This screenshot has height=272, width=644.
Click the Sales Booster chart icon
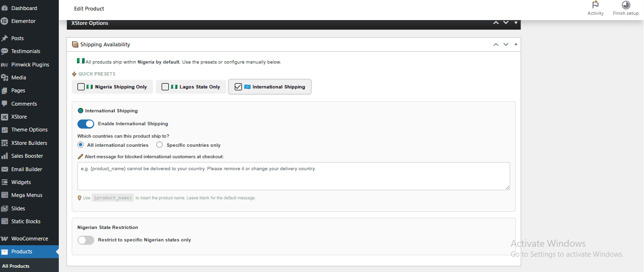5,156
